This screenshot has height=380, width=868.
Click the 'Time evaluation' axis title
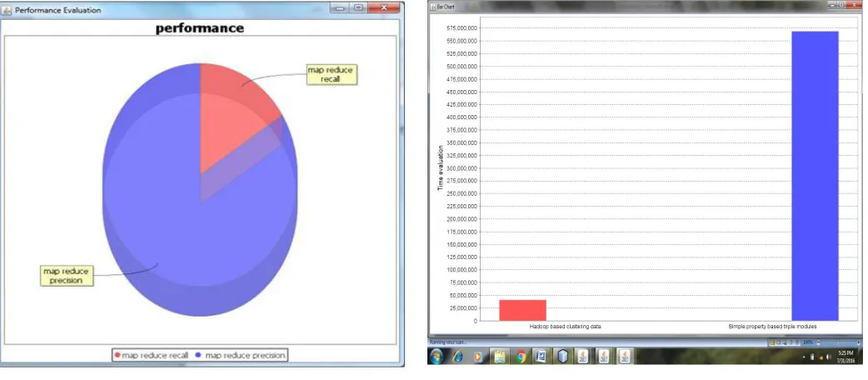click(x=441, y=167)
